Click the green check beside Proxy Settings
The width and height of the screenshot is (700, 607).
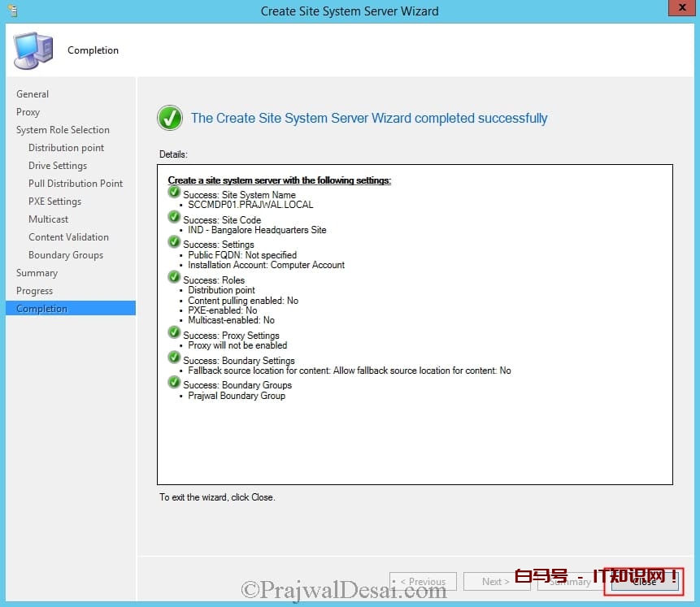click(174, 333)
